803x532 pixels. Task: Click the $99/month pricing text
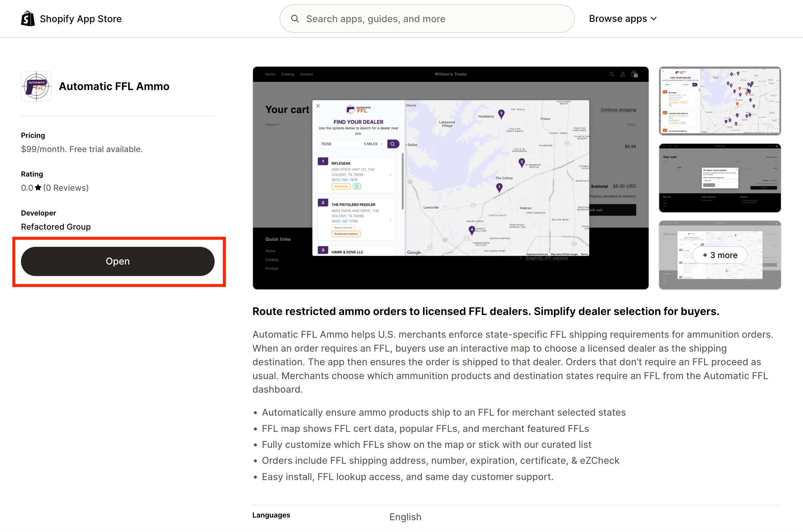coord(82,149)
